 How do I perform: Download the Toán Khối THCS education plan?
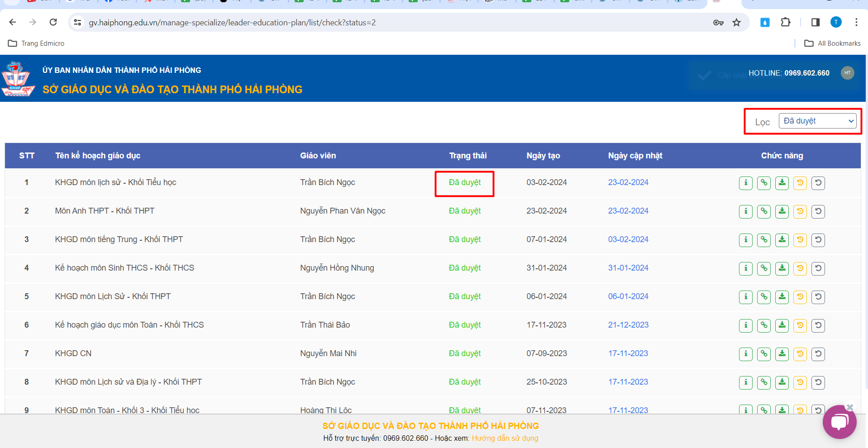782,325
